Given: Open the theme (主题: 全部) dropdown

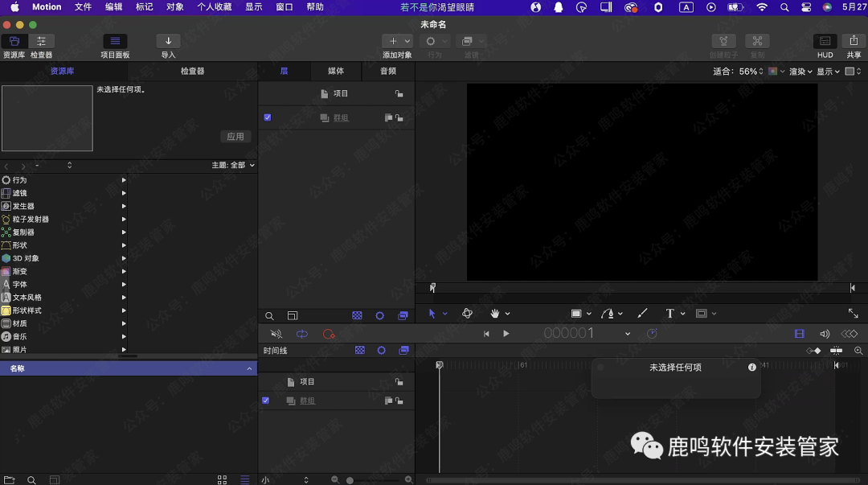Looking at the screenshot, I should (233, 165).
